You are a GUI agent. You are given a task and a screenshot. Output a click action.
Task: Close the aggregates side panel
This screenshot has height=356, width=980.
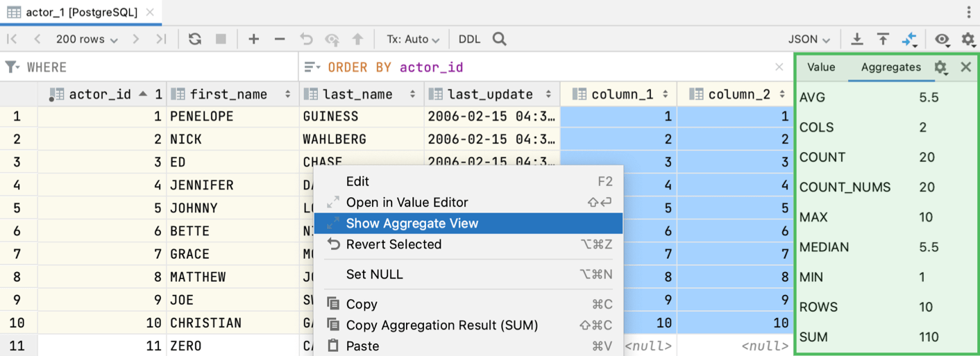(x=965, y=67)
